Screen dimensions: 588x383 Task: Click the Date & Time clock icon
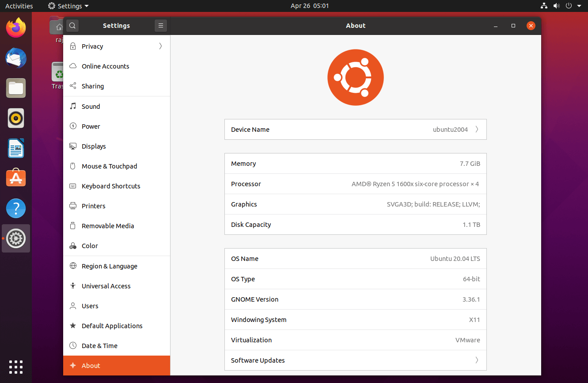click(x=73, y=346)
